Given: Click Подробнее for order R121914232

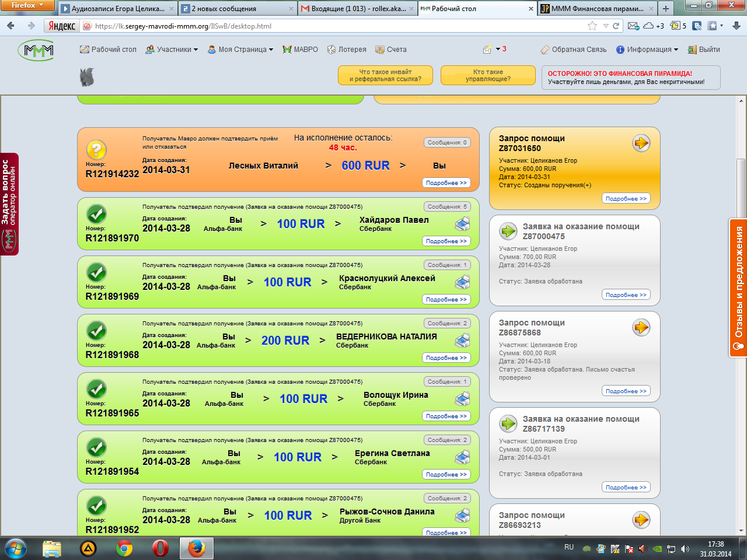Looking at the screenshot, I should click(x=446, y=183).
